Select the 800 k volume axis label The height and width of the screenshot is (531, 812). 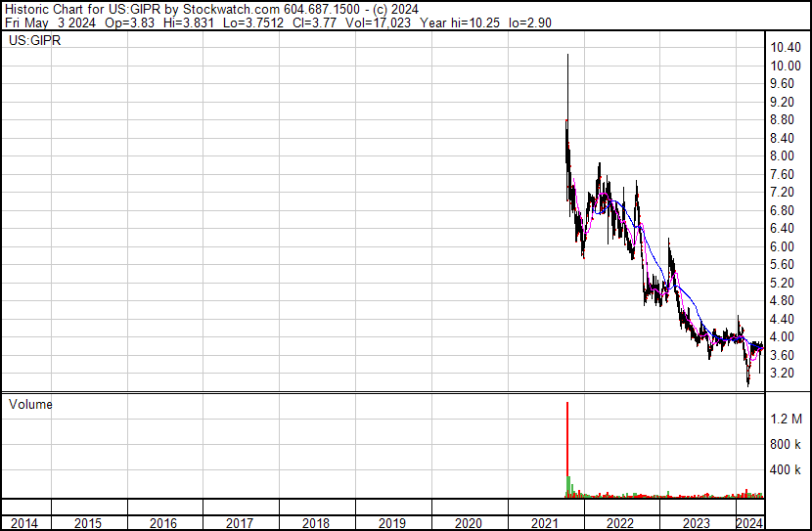(786, 445)
